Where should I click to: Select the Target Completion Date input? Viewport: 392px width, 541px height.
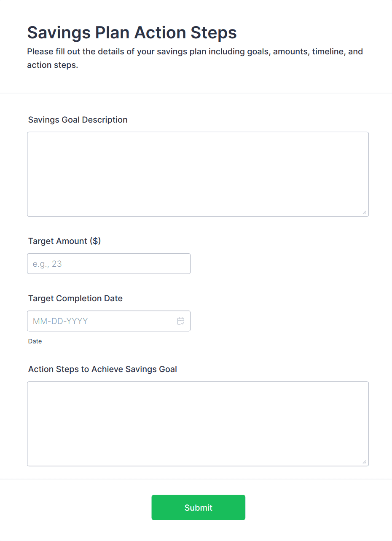click(x=101, y=321)
